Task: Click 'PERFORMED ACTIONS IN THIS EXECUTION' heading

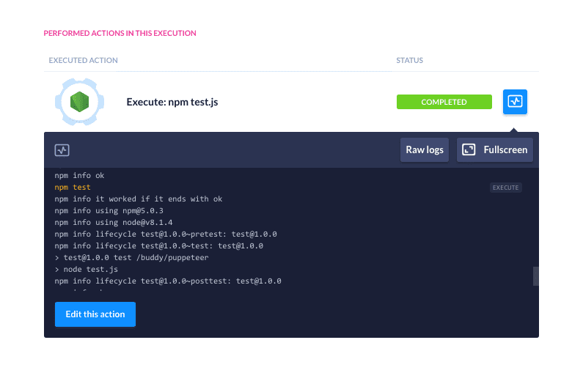Action: click(120, 33)
